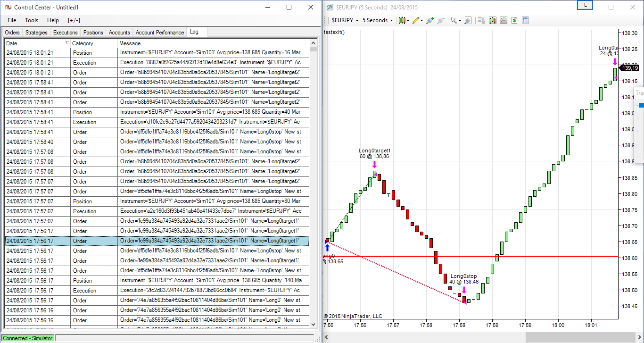The image size is (644, 343).
Task: Click the magenta arrow marker above the last candle
Action: coord(615,61)
